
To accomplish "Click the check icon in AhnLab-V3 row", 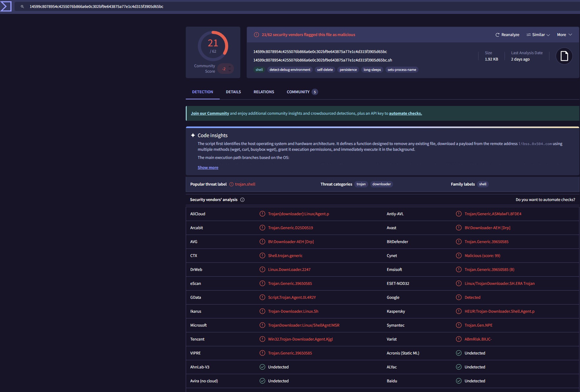I will tap(262, 367).
